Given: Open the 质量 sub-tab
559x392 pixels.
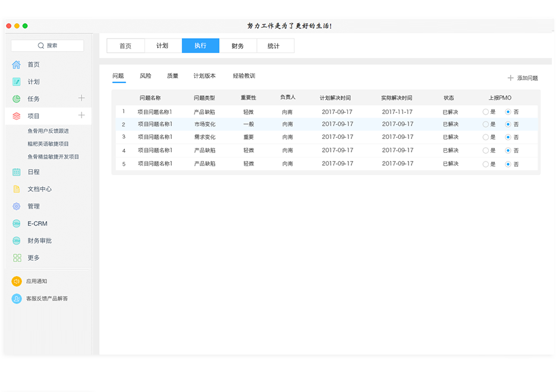Looking at the screenshot, I should click(172, 76).
